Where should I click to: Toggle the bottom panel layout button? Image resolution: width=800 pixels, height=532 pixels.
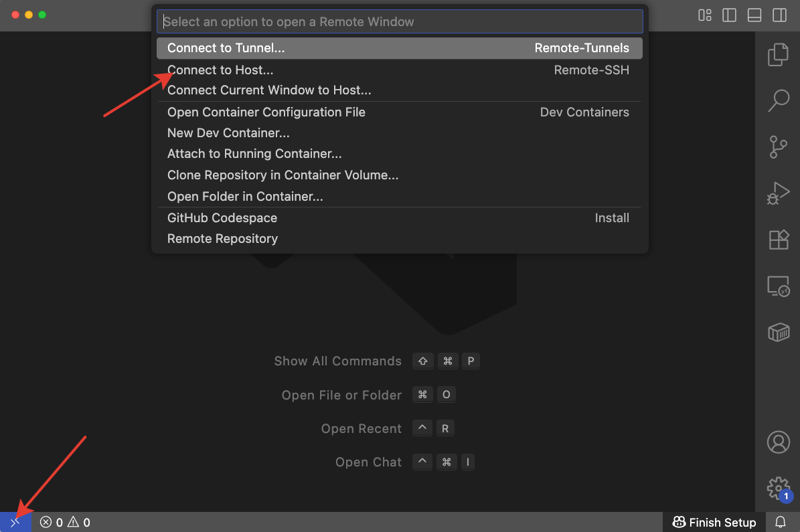click(754, 15)
